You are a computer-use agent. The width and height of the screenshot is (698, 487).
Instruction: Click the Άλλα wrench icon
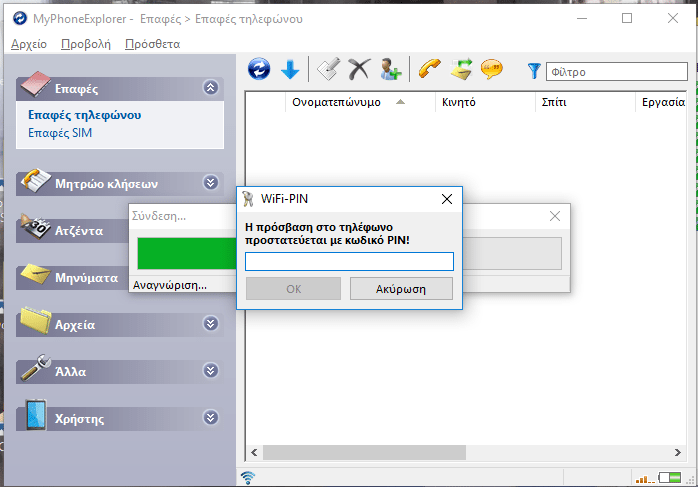36,368
